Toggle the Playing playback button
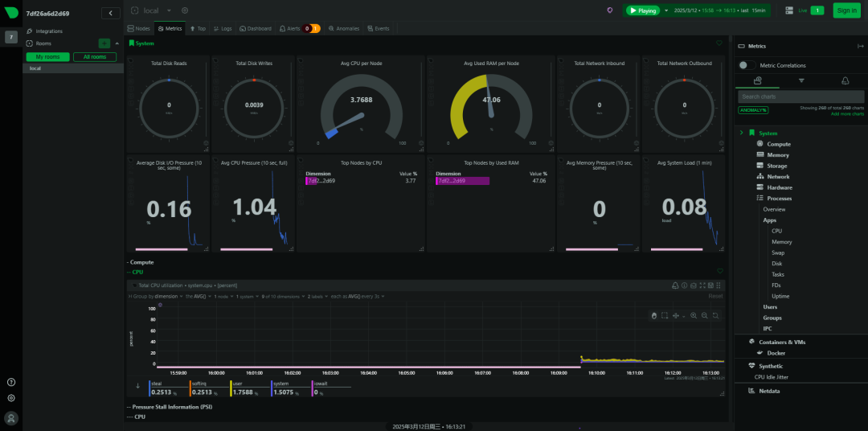The height and width of the screenshot is (431, 868). 642,10
